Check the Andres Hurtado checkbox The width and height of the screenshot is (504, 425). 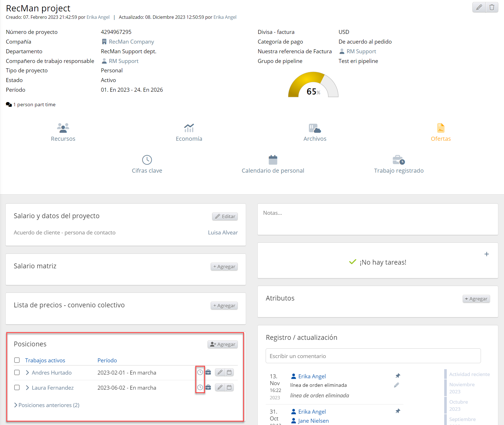[17, 373]
